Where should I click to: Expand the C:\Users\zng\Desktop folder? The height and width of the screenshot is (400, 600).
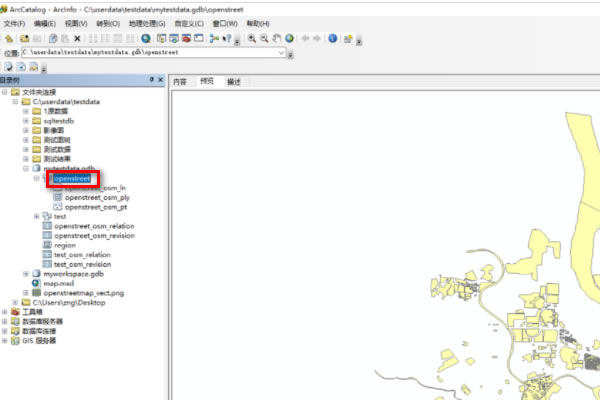click(x=15, y=302)
